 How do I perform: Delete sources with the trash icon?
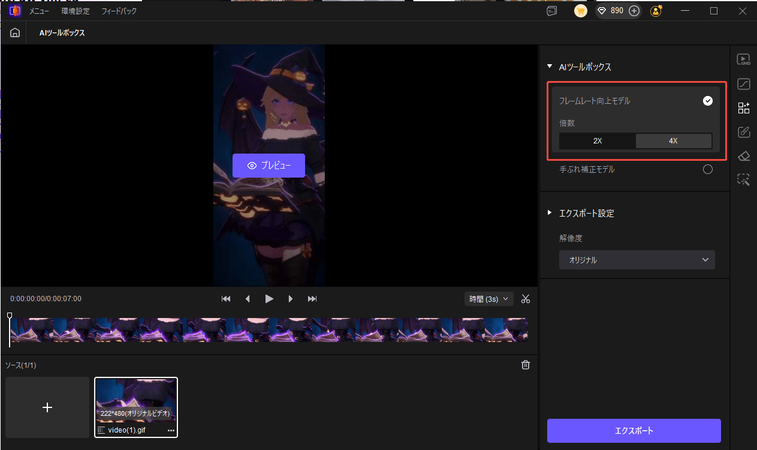526,365
